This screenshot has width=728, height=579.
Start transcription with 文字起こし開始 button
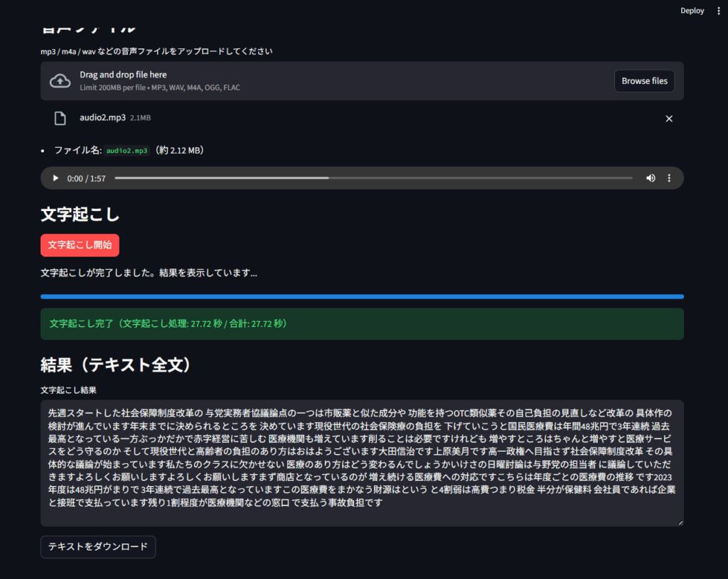[80, 245]
